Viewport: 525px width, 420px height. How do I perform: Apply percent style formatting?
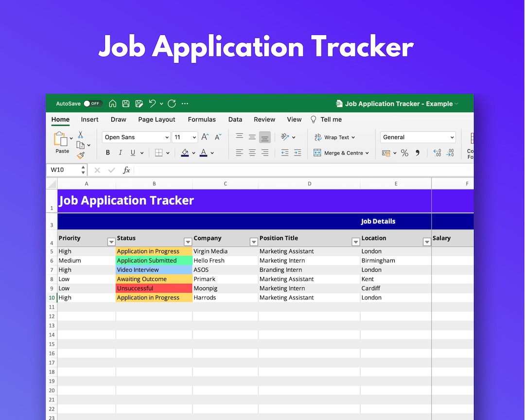tap(404, 153)
